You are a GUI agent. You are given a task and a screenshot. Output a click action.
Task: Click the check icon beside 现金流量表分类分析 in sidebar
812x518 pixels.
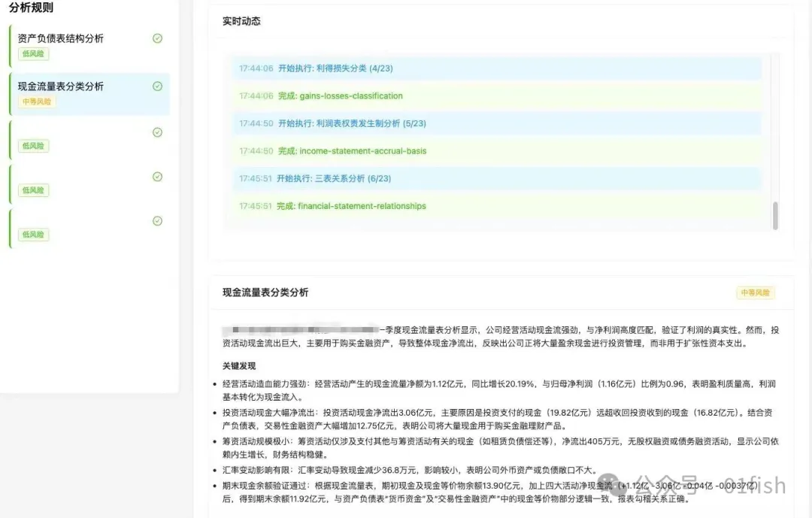click(157, 86)
